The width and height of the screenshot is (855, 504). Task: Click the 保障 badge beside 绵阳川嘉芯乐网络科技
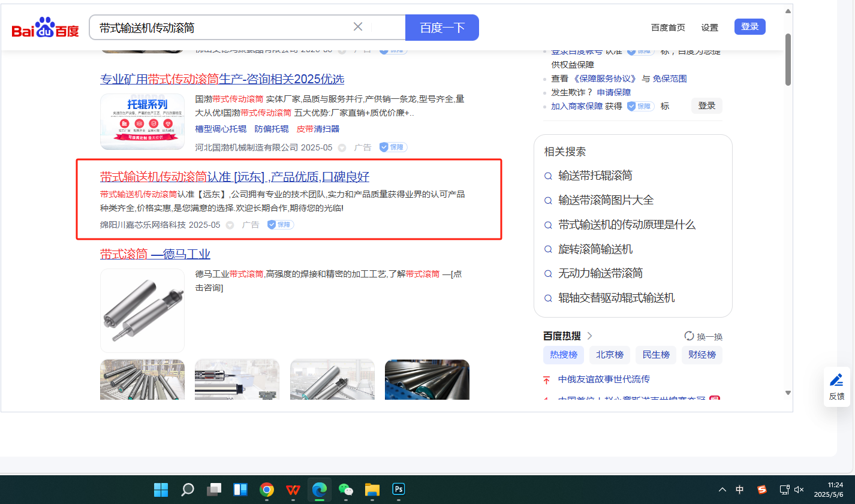280,225
